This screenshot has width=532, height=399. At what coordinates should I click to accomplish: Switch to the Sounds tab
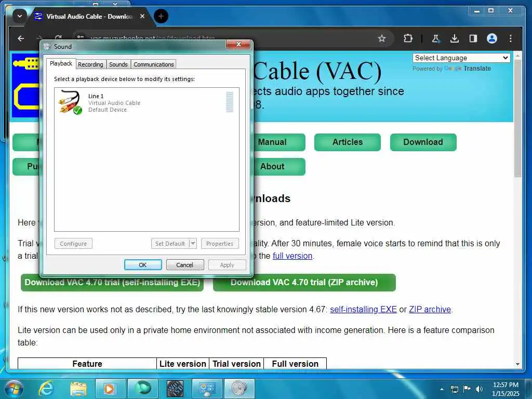click(x=118, y=64)
